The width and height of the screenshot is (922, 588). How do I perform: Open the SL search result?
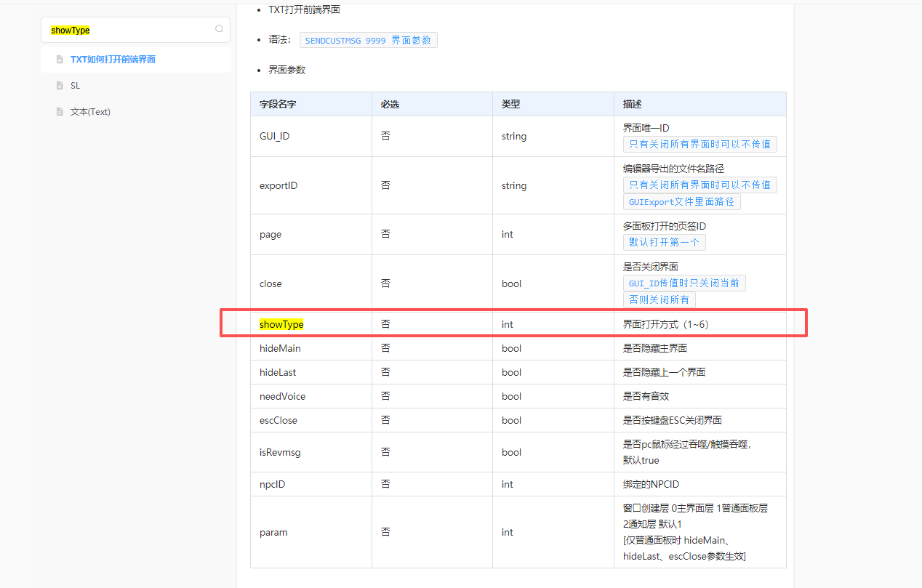(x=76, y=86)
